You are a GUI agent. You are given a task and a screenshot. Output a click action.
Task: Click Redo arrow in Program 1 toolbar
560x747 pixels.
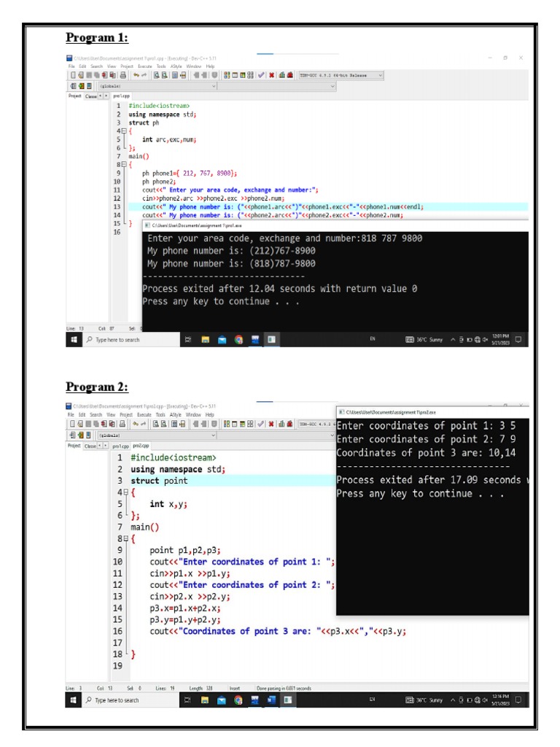click(144, 75)
